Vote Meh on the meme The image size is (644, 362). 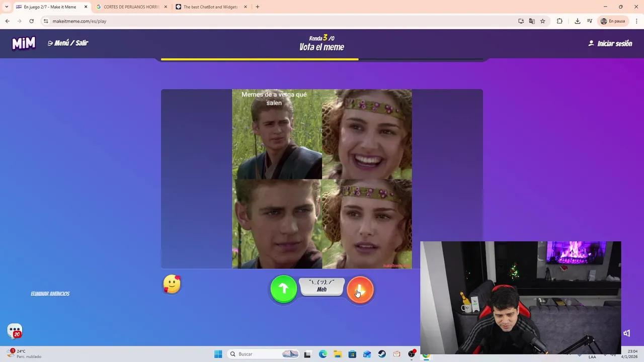(322, 287)
